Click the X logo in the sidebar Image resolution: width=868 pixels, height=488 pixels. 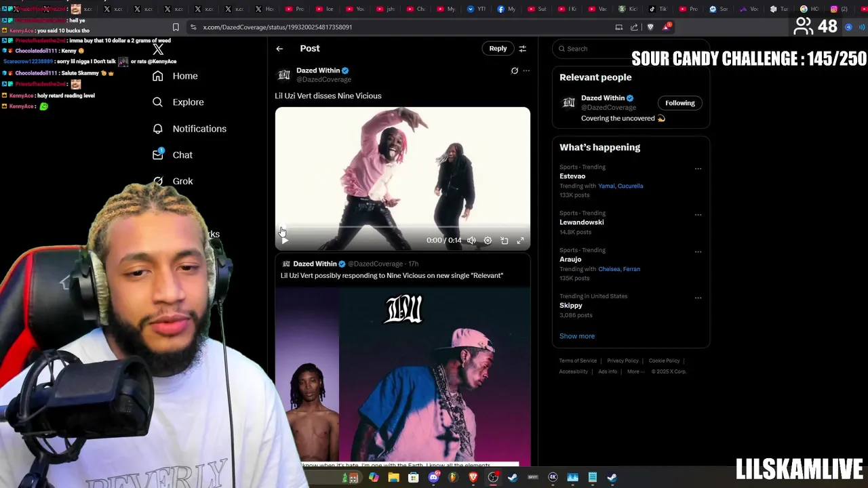click(x=158, y=49)
